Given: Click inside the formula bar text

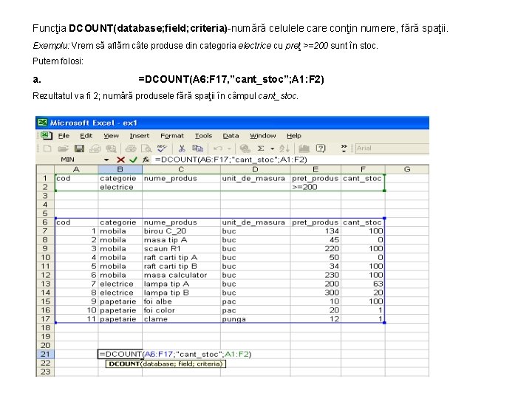Looking at the screenshot, I should point(231,160).
